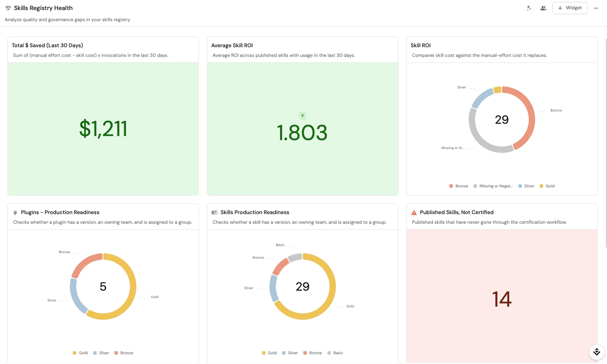607x364 pixels.
Task: Open the share users icon
Action: point(543,8)
